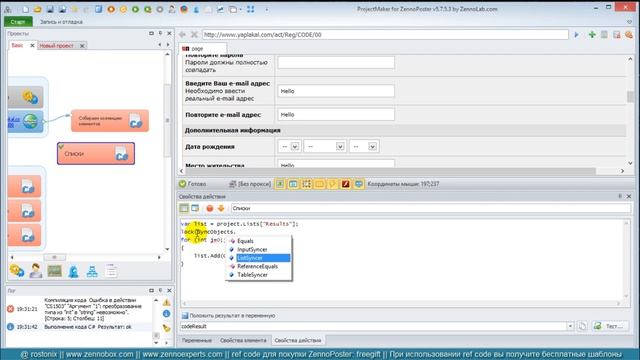Toggle the yellow rectangle icon in the browser toolbar
Image resolution: width=640 pixels, height=360 pixels.
pyautogui.click(x=319, y=184)
